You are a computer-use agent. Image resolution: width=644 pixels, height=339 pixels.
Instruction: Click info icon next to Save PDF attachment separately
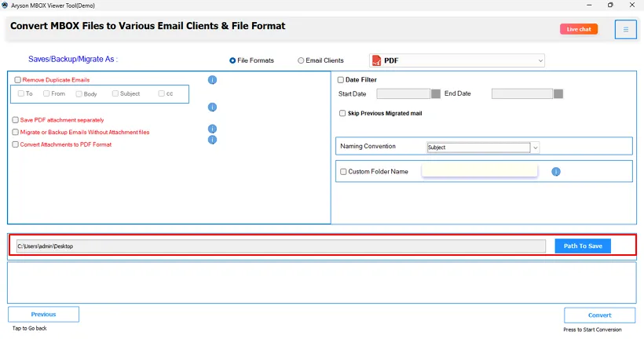coord(212,108)
